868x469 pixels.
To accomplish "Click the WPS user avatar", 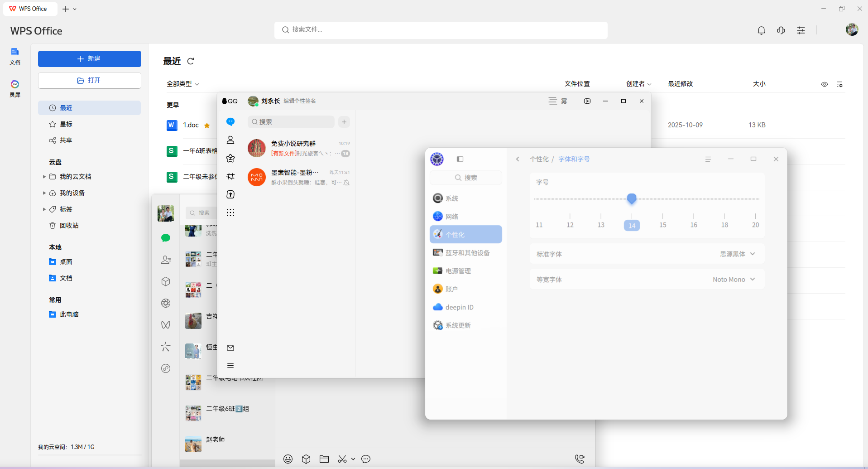I will 852,30.
